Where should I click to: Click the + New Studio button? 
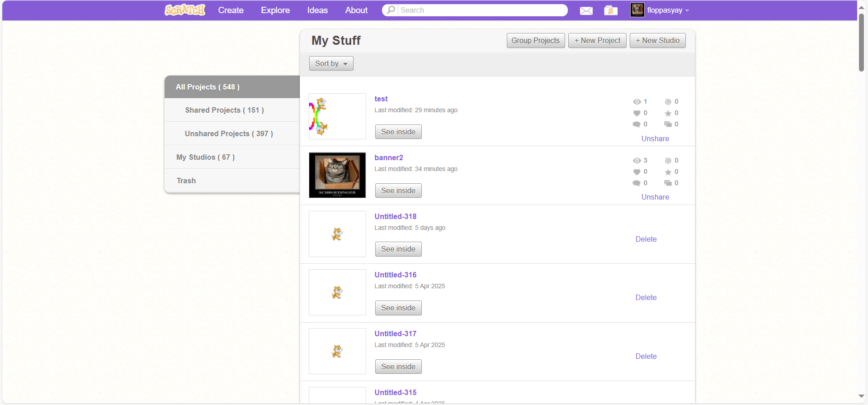658,40
